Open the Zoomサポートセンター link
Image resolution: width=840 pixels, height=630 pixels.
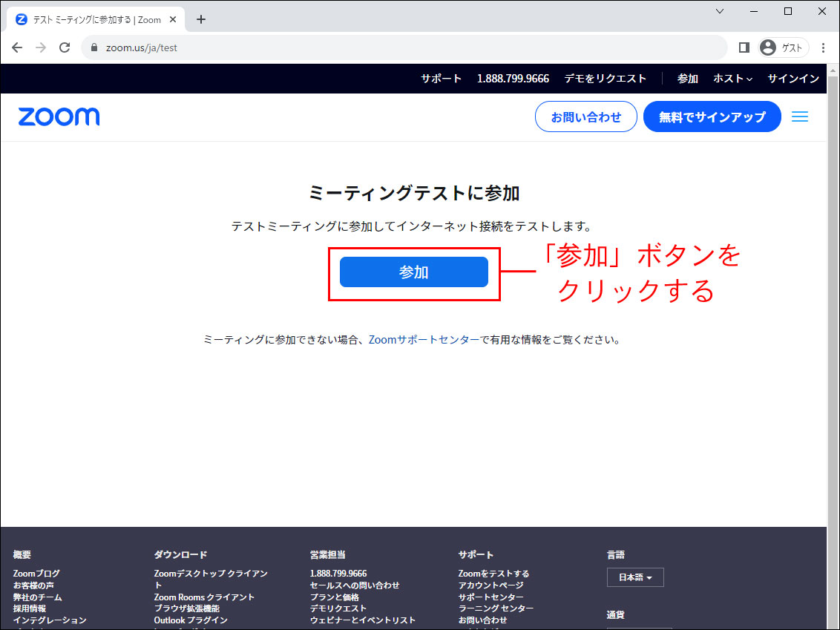pos(424,340)
